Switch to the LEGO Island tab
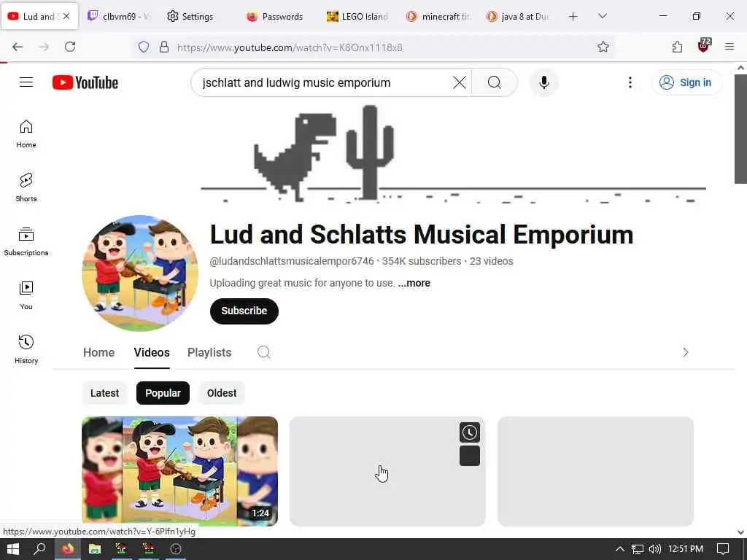The width and height of the screenshot is (747, 560). coord(357,16)
